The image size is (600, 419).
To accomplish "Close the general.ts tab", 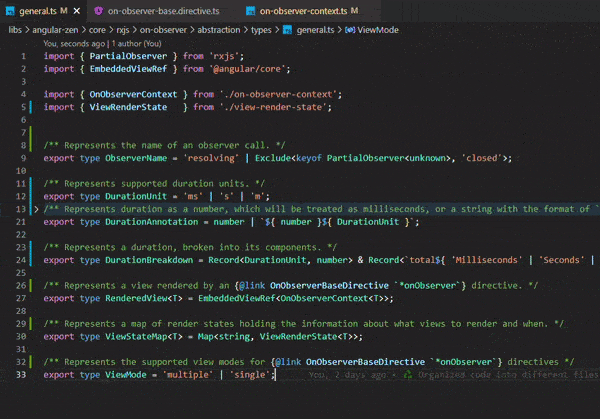I will pos(77,11).
